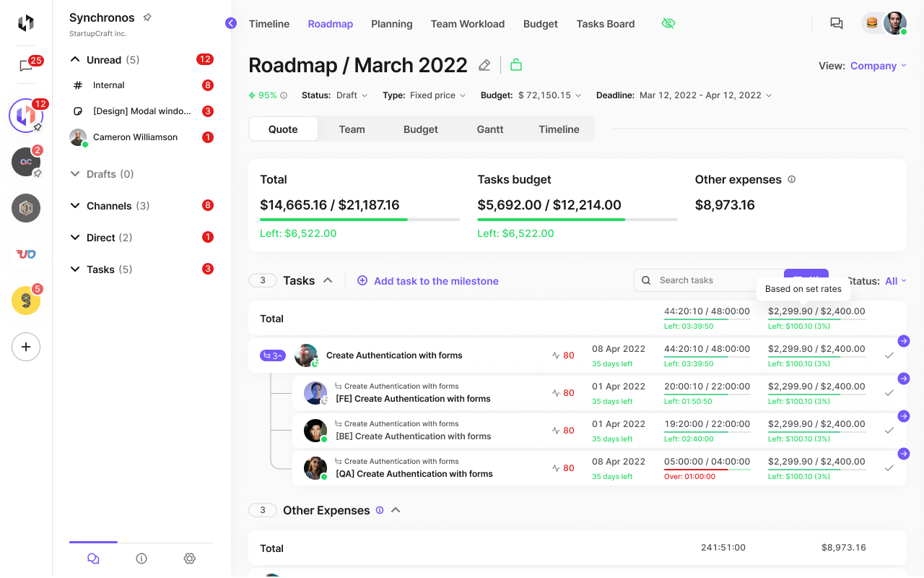The height and width of the screenshot is (578, 924).
Task: Switch to the Team Workload tab
Action: pyautogui.click(x=467, y=23)
